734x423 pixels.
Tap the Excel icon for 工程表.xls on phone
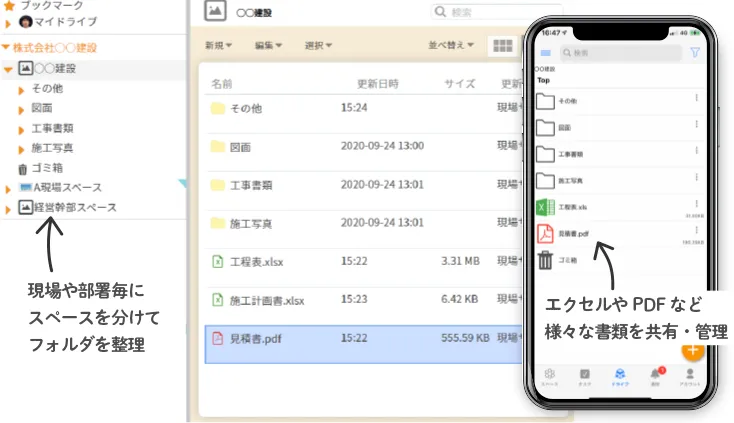(545, 207)
